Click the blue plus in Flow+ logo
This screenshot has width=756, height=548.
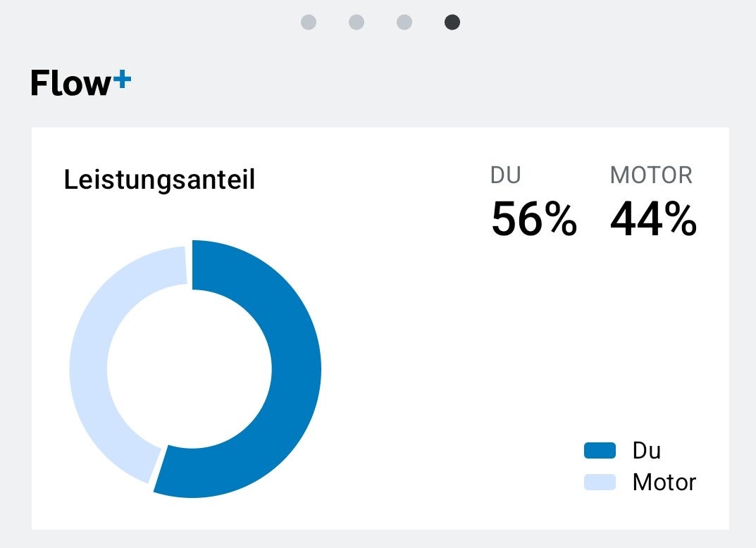122,80
